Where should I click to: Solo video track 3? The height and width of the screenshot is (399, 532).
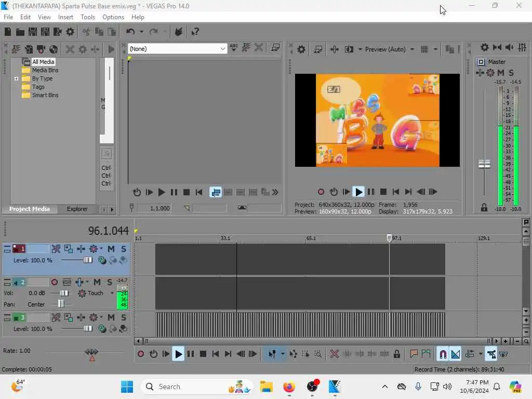pyautogui.click(x=124, y=317)
